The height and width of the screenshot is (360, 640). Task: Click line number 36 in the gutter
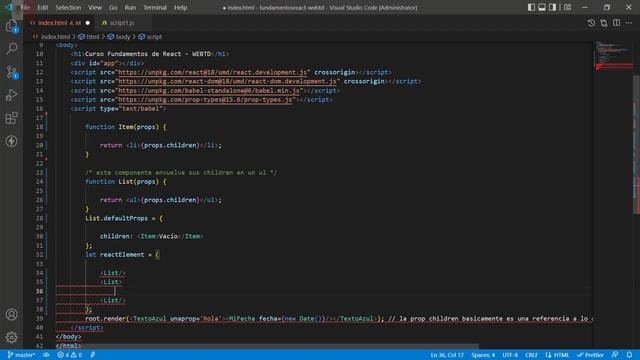pyautogui.click(x=39, y=291)
